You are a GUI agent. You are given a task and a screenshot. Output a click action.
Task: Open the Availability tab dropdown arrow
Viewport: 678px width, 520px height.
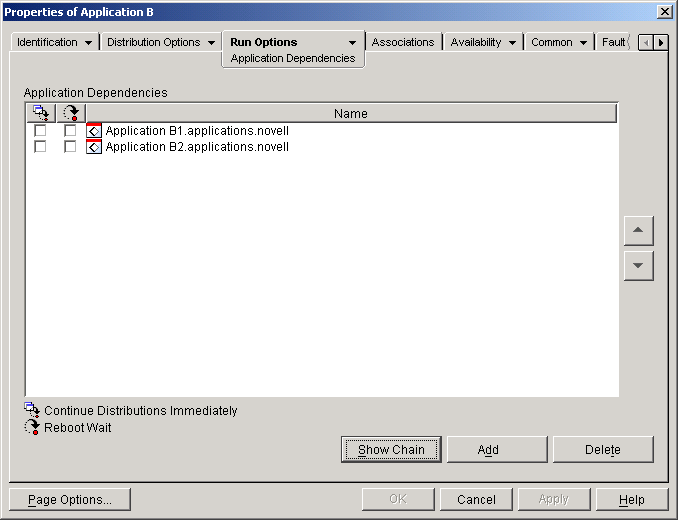pyautogui.click(x=512, y=43)
